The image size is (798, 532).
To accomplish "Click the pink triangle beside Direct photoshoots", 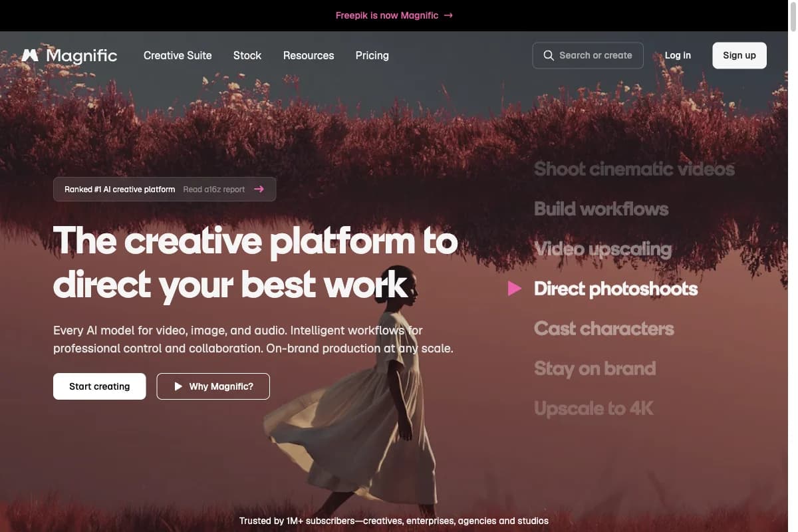I will (x=514, y=288).
